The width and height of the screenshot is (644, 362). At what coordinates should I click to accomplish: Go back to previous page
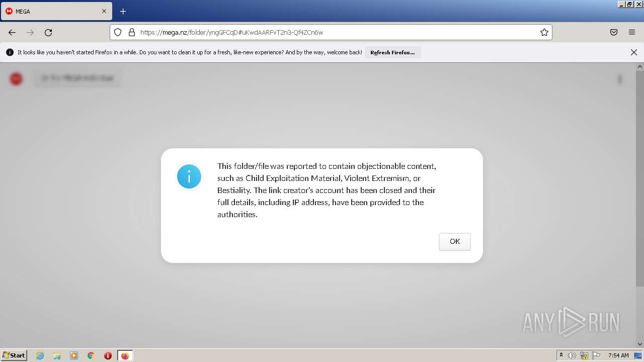point(12,32)
